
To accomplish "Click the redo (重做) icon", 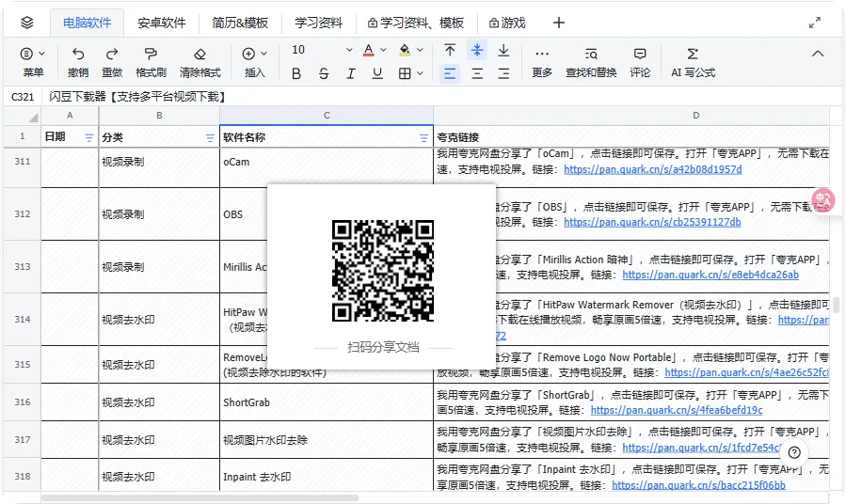I will (x=112, y=54).
